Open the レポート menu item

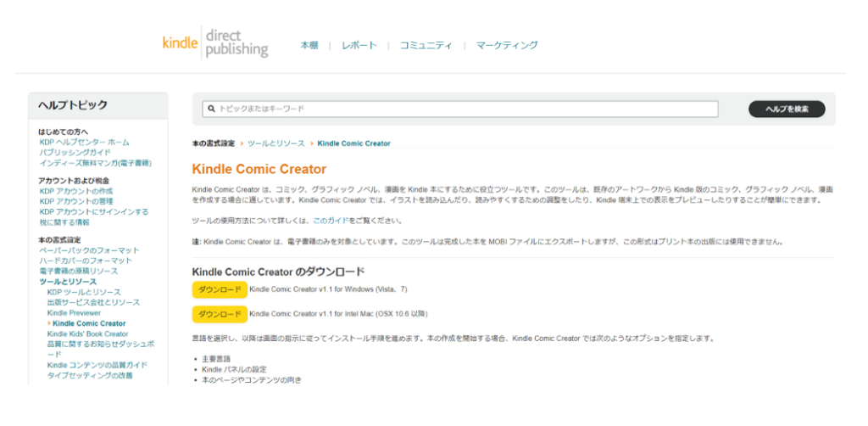tap(359, 46)
